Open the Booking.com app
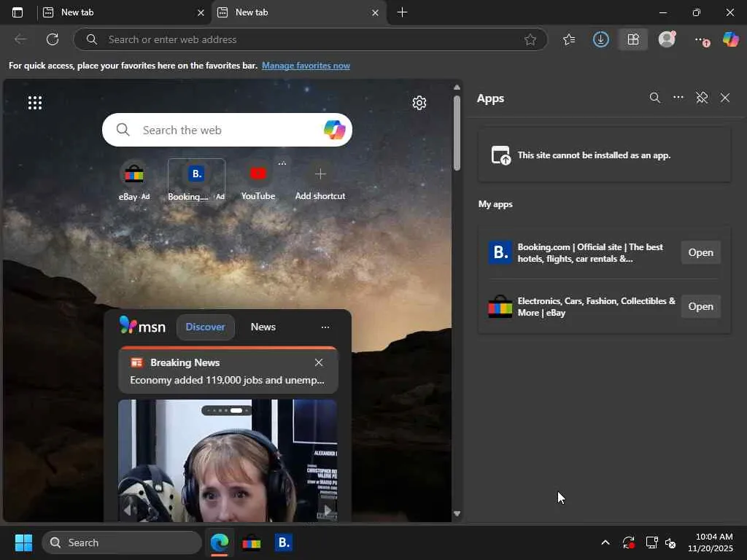The height and width of the screenshot is (560, 747). pyautogui.click(x=700, y=252)
